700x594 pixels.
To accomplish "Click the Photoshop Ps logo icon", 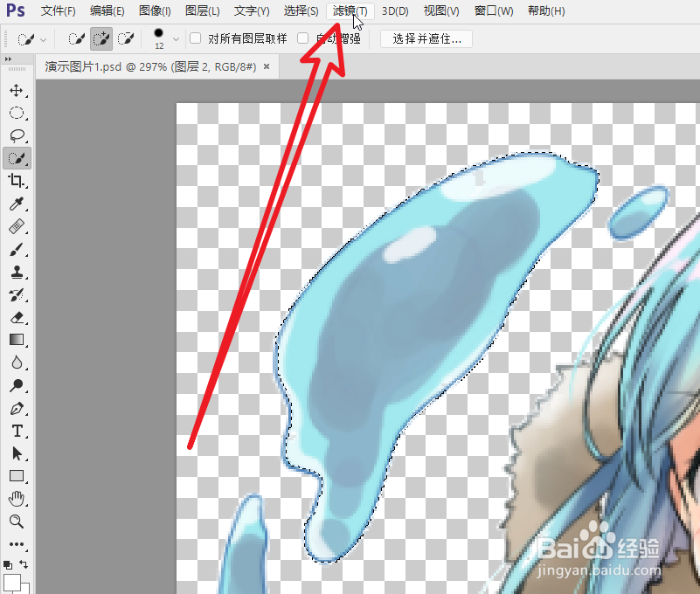I will tap(16, 10).
